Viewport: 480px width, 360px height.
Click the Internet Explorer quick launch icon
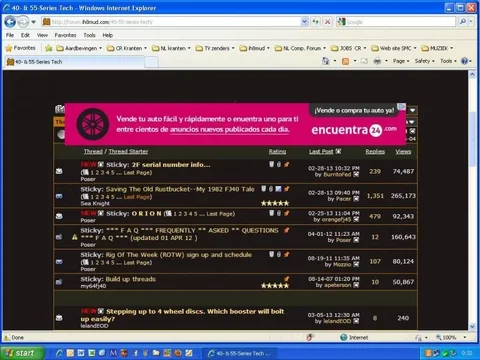pos(59,353)
